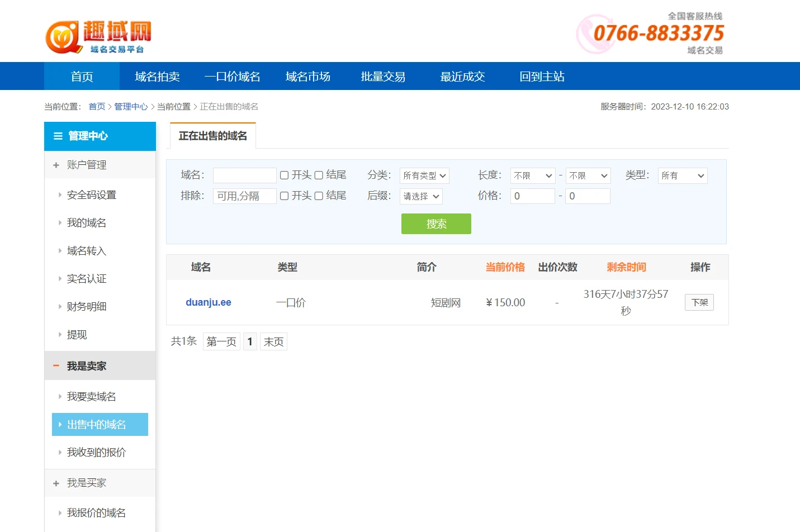Check 开头 checkbox in the 域名 row
This screenshot has height=532, width=800.
[284, 175]
